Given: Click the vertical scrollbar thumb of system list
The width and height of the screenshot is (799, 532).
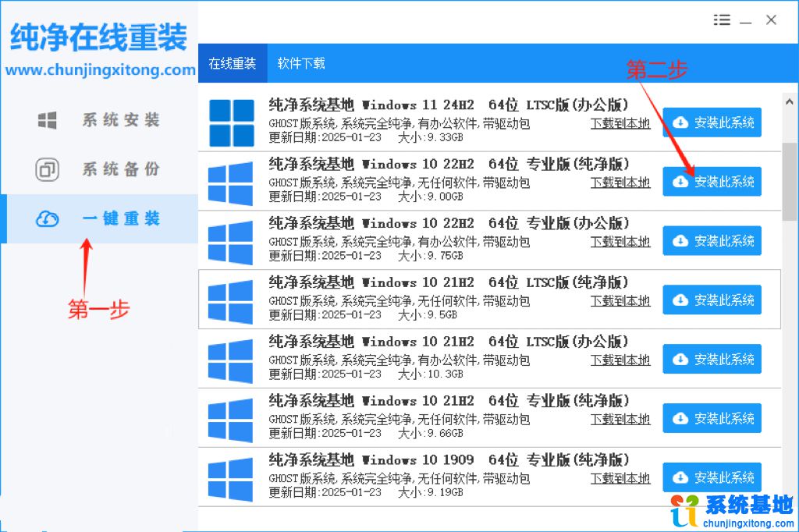Looking at the screenshot, I should coord(790,182).
